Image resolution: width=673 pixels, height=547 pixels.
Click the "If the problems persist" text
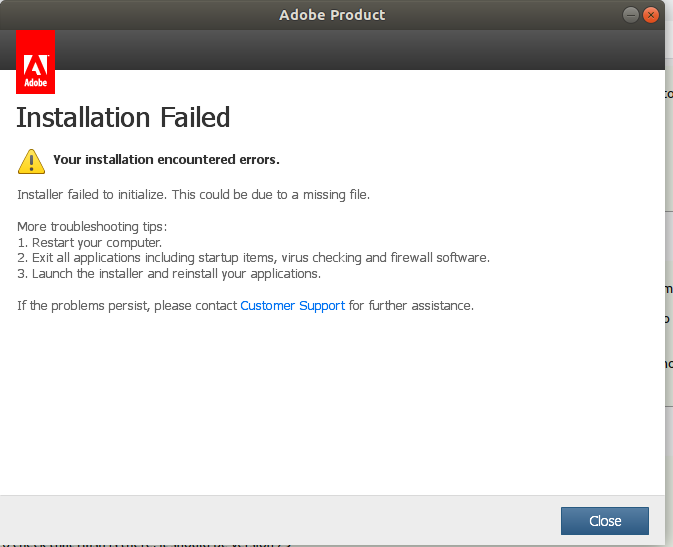[x=128, y=305]
